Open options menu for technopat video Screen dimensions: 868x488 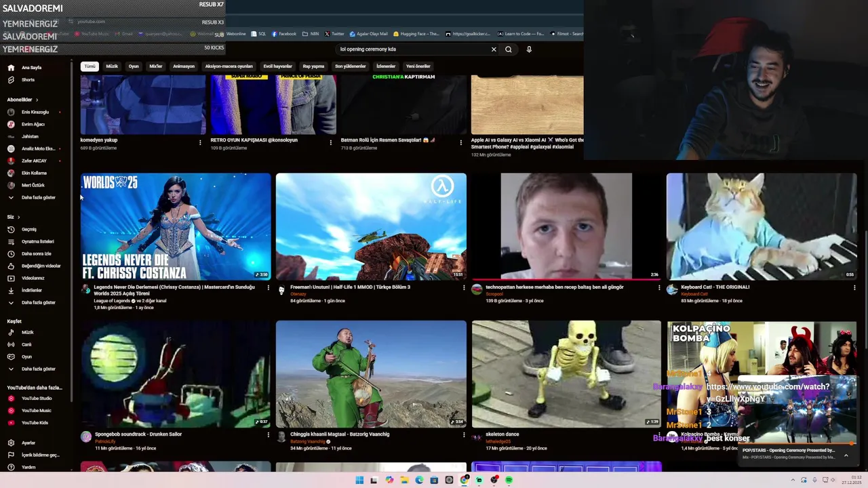point(659,288)
